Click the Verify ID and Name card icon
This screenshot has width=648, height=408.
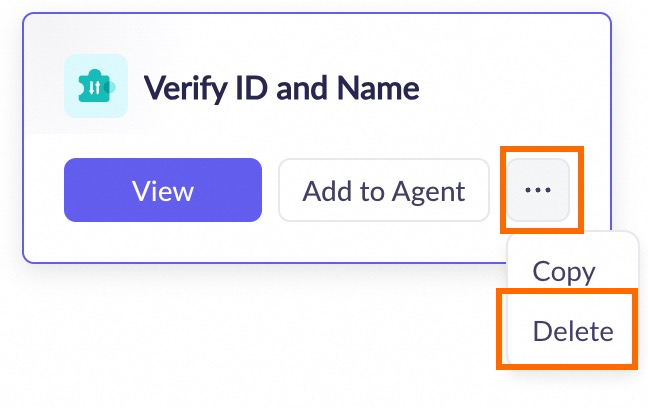point(95,86)
